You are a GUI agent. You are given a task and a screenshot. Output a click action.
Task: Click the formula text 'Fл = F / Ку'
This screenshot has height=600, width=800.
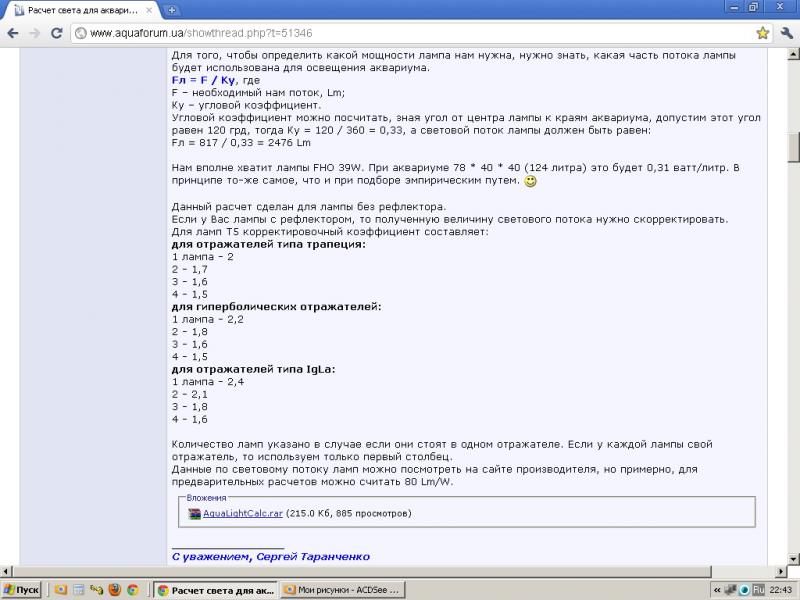coord(203,80)
